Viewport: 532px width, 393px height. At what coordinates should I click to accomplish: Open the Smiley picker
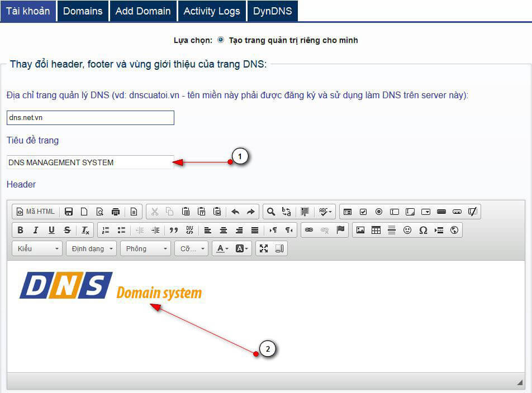(x=407, y=231)
